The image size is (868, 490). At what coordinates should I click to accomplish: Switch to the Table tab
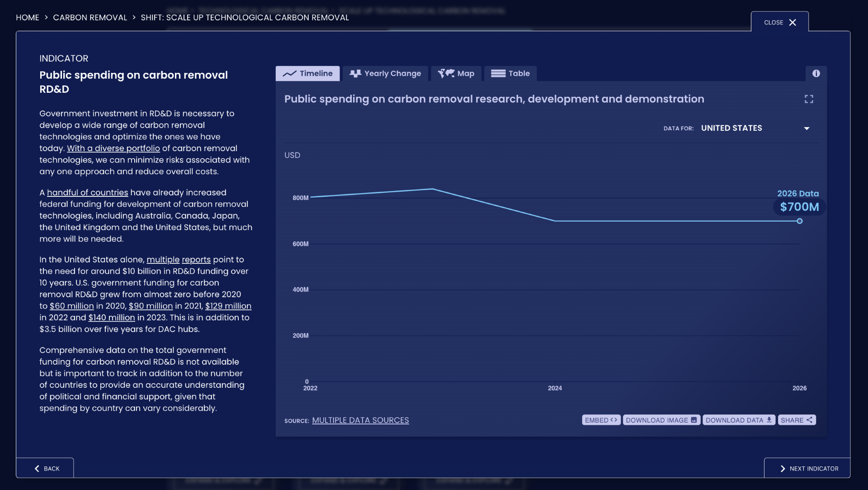(x=509, y=73)
